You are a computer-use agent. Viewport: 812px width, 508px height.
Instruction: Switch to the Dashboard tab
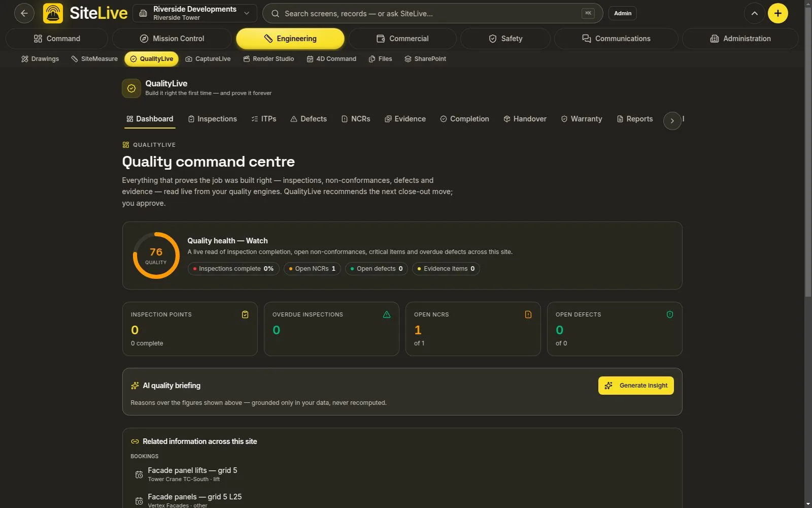(150, 119)
